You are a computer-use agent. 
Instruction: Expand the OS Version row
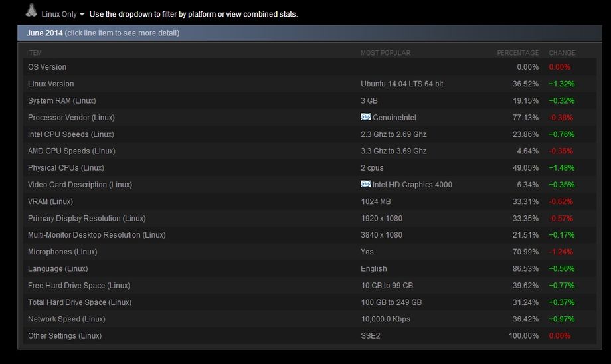(309, 67)
